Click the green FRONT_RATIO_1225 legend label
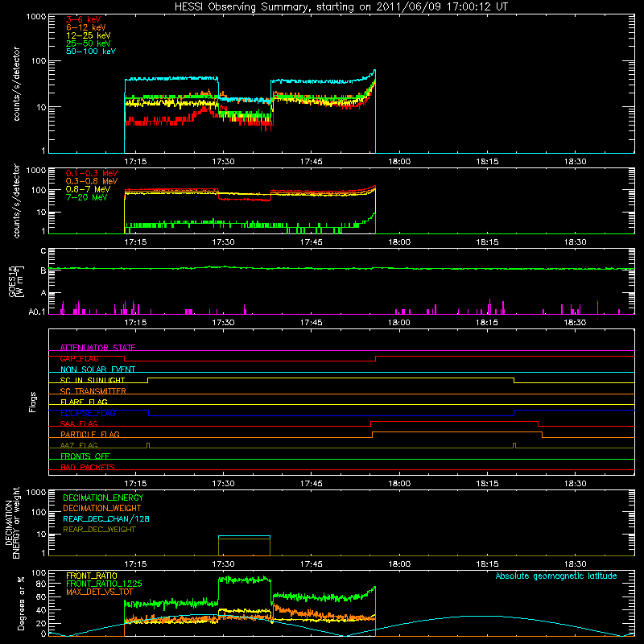The width and height of the screenshot is (644, 644). [x=104, y=584]
